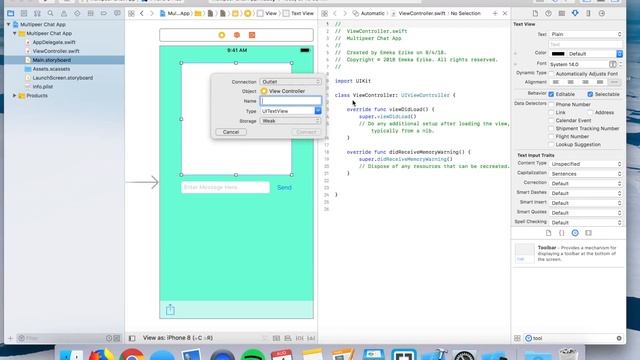Open the Smart Dashes dropdown
640x360 pixels.
(x=586, y=193)
